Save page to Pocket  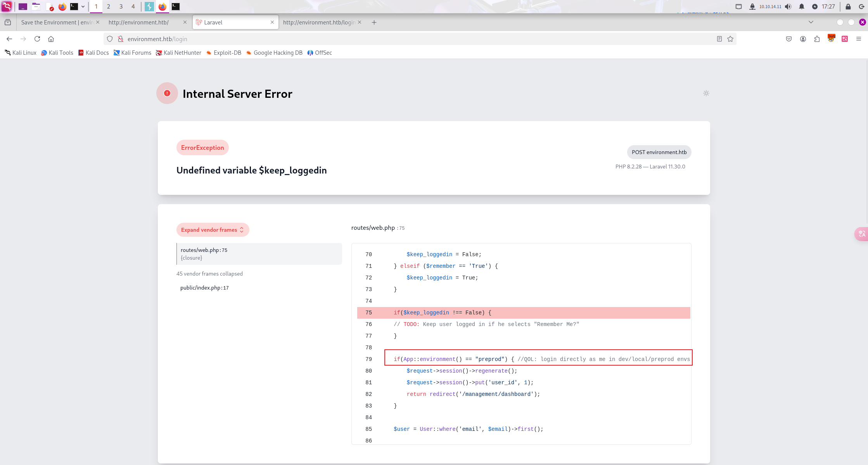pyautogui.click(x=789, y=39)
